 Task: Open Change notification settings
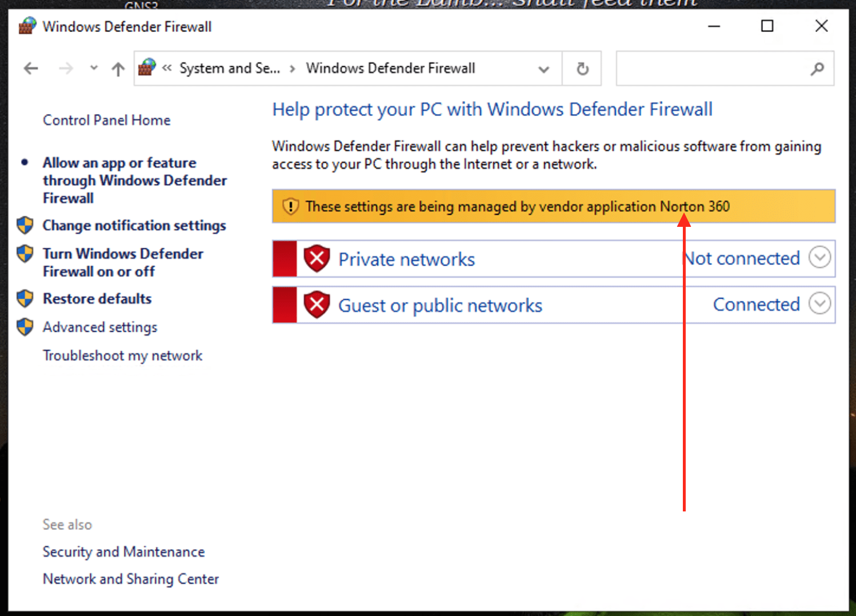point(134,225)
